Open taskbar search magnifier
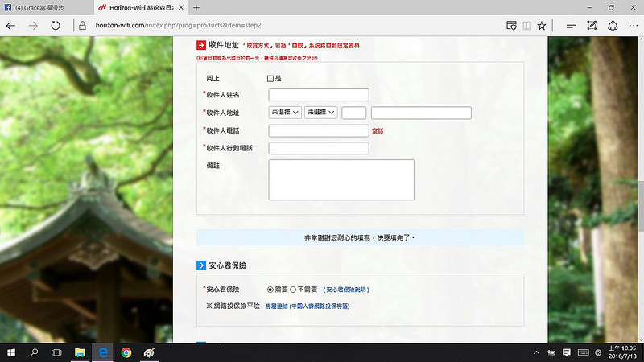The height and width of the screenshot is (362, 644). coord(34,352)
